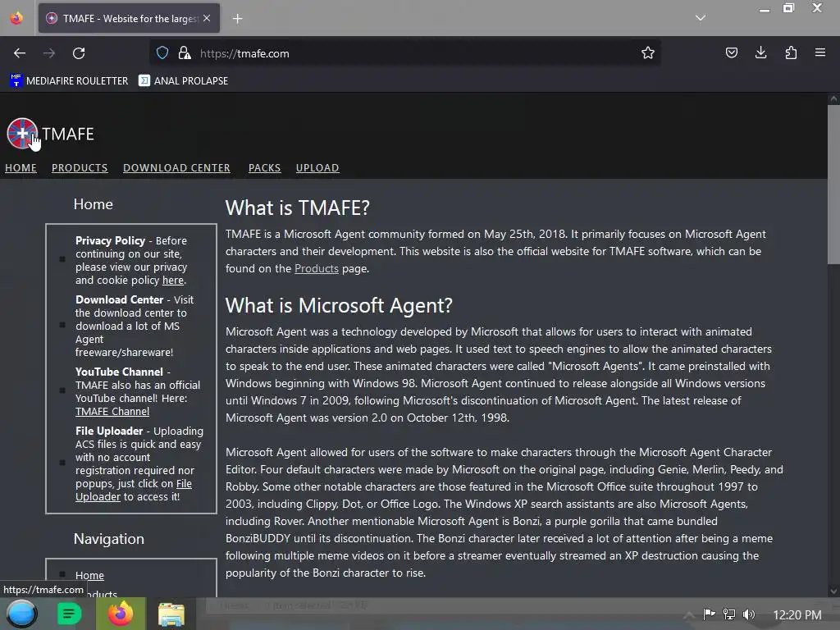Image resolution: width=840 pixels, height=630 pixels.
Task: Click the volume speaker tray icon
Action: (x=749, y=614)
